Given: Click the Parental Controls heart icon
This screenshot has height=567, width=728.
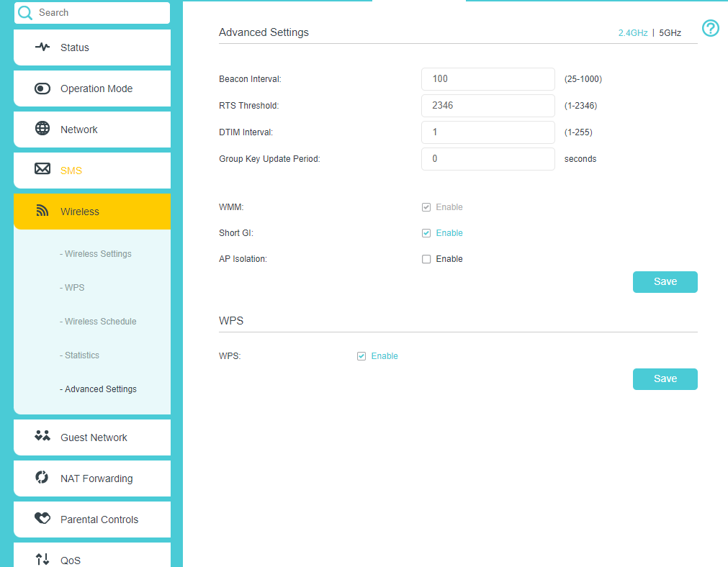Looking at the screenshot, I should (42, 518).
